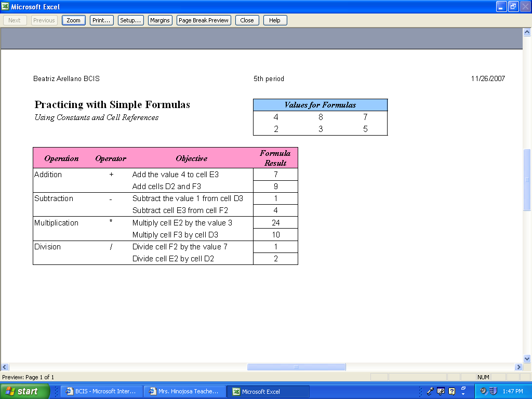Click Microsoft Excel taskbar button
The image size is (532, 399).
click(x=268, y=392)
